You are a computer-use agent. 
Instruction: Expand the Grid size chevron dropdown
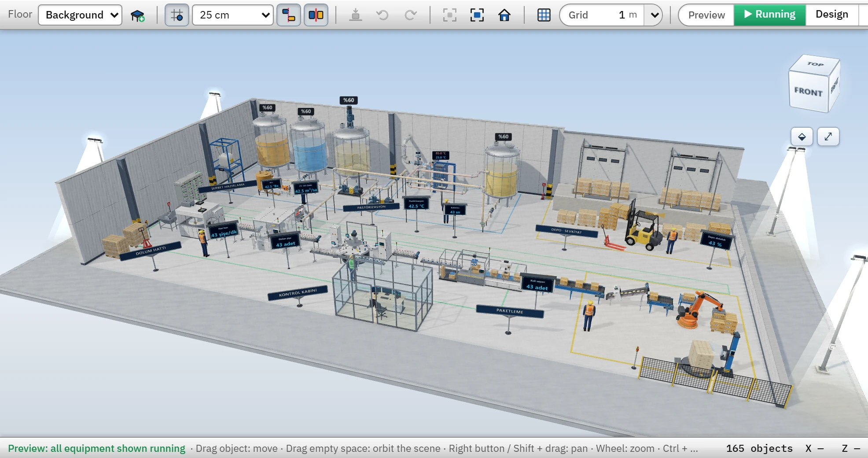coord(655,15)
